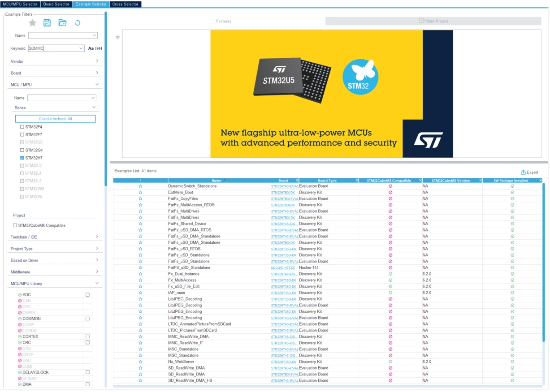Viewport: 550px width, 392px height.
Task: Expand the Project Type section
Action: coord(97,248)
